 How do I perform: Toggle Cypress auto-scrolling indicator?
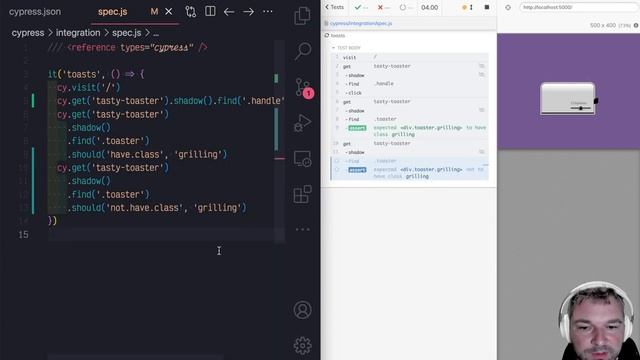coord(467,7)
